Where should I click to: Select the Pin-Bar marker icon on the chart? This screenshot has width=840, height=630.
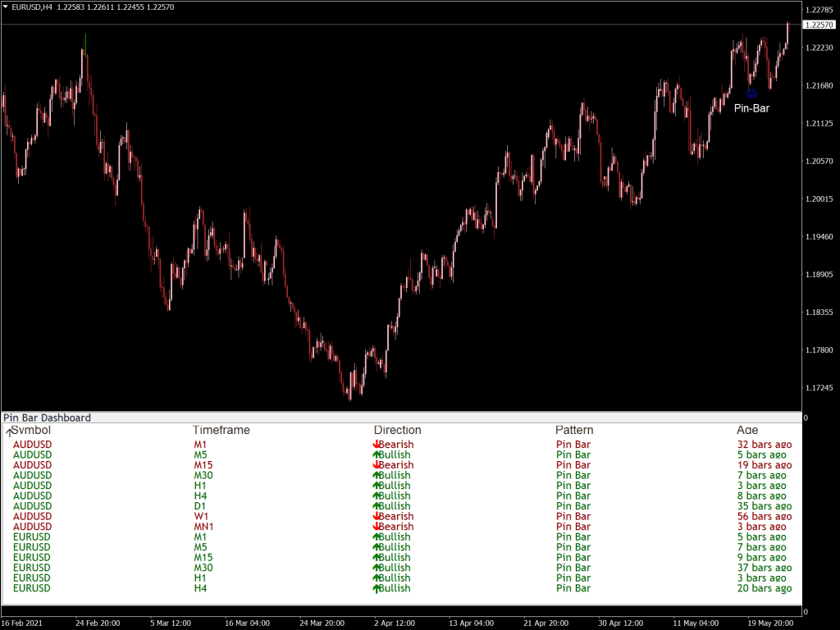pos(751,94)
